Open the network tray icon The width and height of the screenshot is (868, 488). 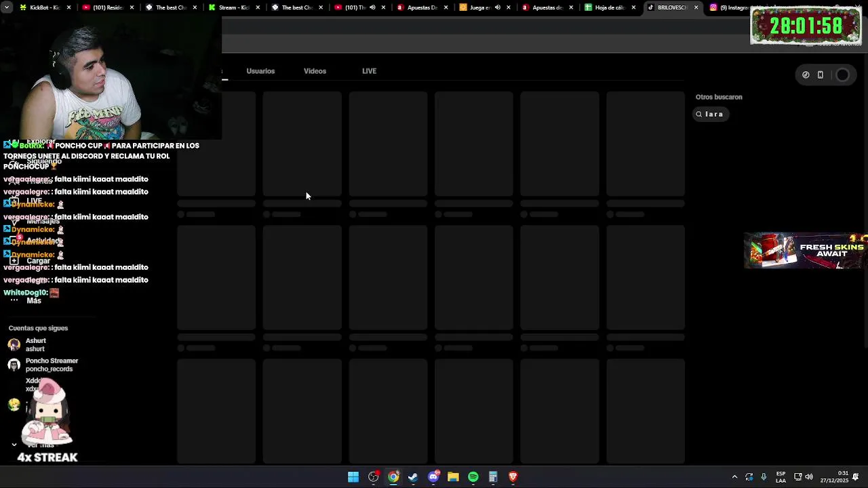pyautogui.click(x=798, y=477)
